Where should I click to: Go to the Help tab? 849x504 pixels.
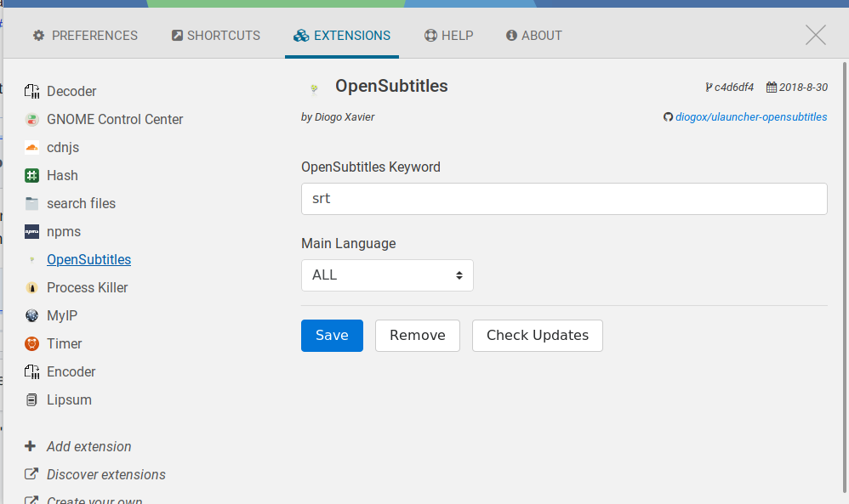tap(448, 36)
